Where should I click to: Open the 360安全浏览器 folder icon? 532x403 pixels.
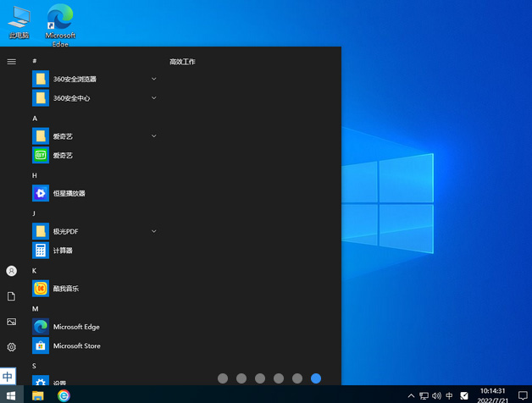pyautogui.click(x=41, y=79)
